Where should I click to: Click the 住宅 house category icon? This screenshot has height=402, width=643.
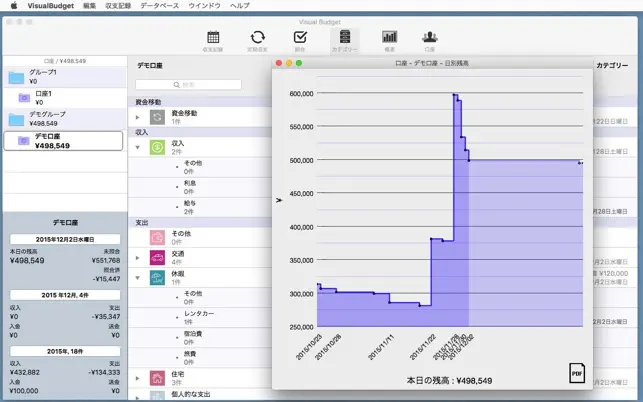(157, 378)
